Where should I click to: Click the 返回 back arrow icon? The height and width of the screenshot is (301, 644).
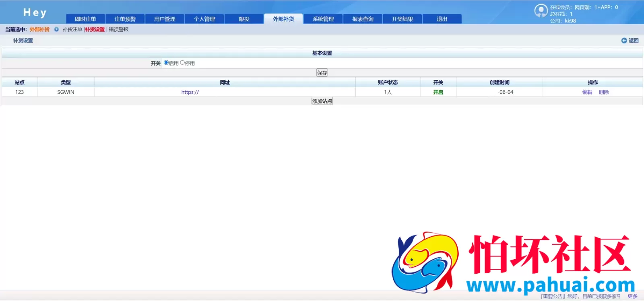click(624, 41)
